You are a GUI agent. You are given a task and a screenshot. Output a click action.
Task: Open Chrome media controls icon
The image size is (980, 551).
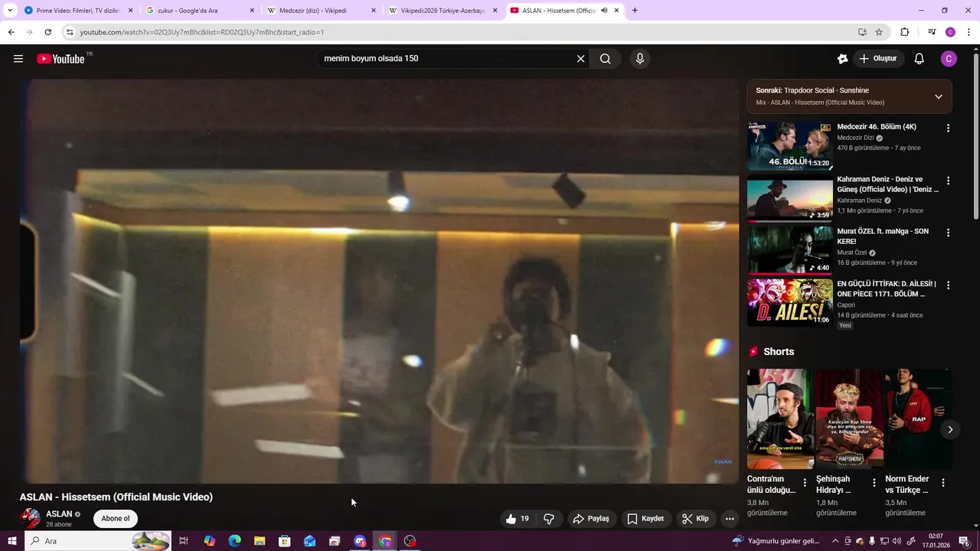(x=932, y=32)
